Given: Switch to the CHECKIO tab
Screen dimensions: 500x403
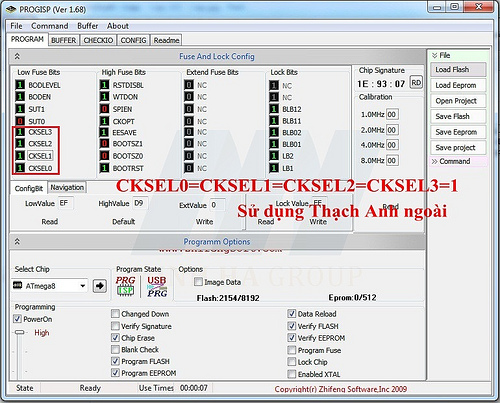Looking at the screenshot, I should click(x=98, y=40).
